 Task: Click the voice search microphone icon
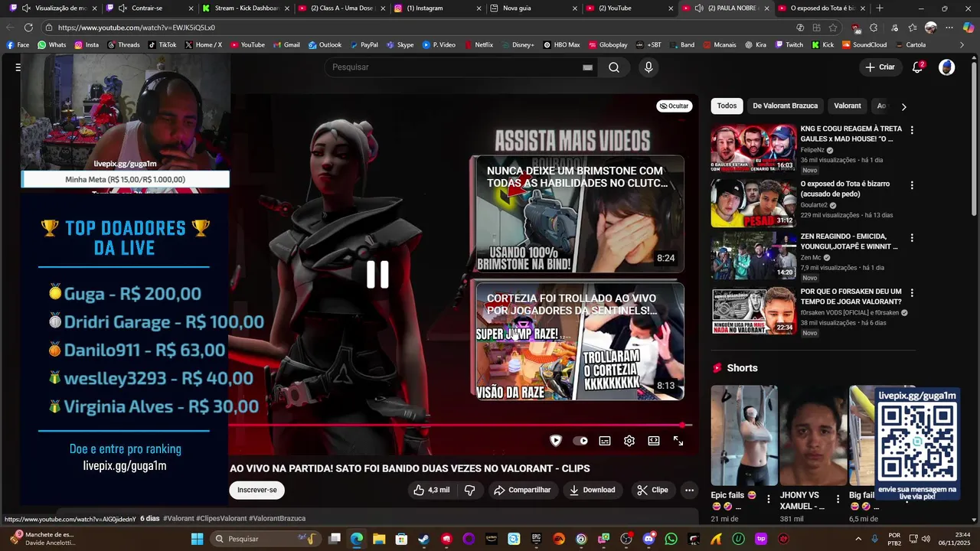648,67
